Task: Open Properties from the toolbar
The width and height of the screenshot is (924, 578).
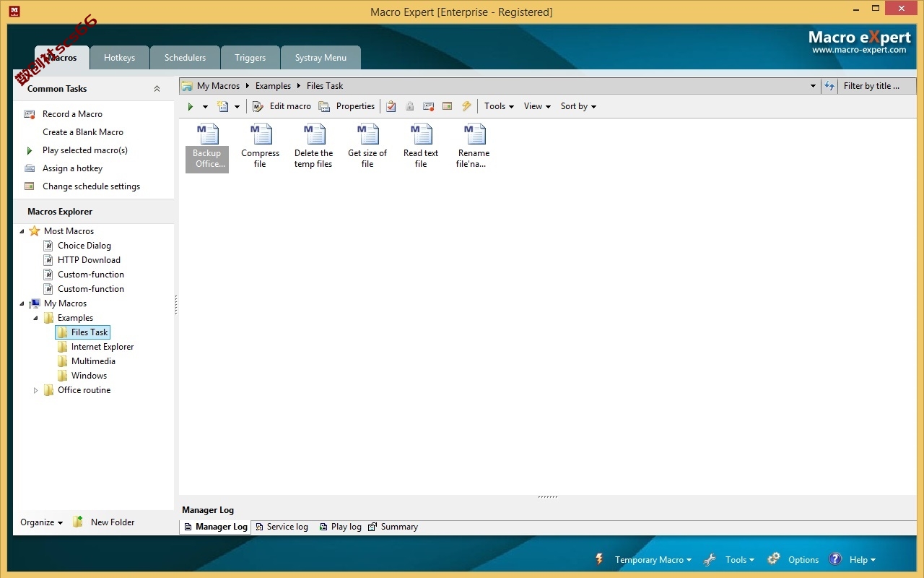Action: point(346,106)
